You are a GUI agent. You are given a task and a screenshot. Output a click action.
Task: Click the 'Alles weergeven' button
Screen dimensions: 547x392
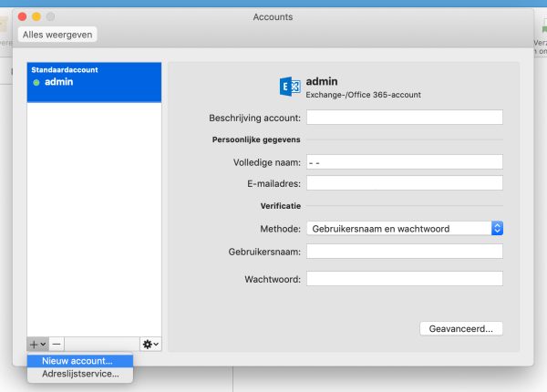(x=57, y=35)
